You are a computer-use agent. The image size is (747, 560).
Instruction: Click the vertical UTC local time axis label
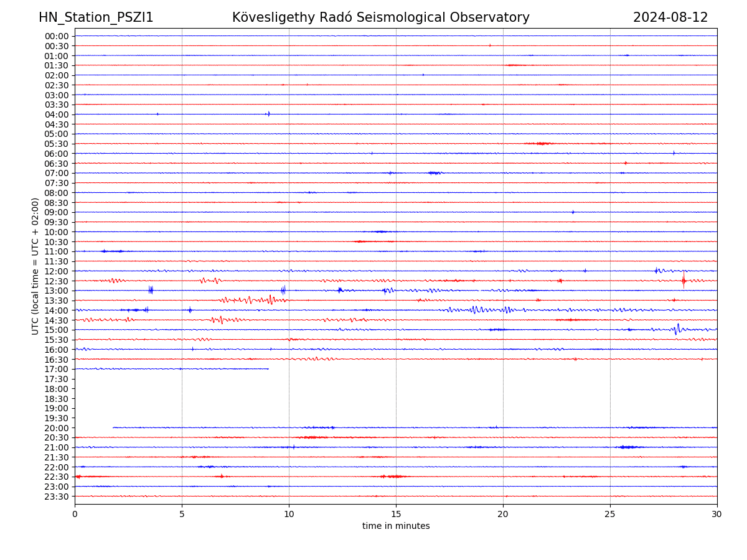coord(35,266)
